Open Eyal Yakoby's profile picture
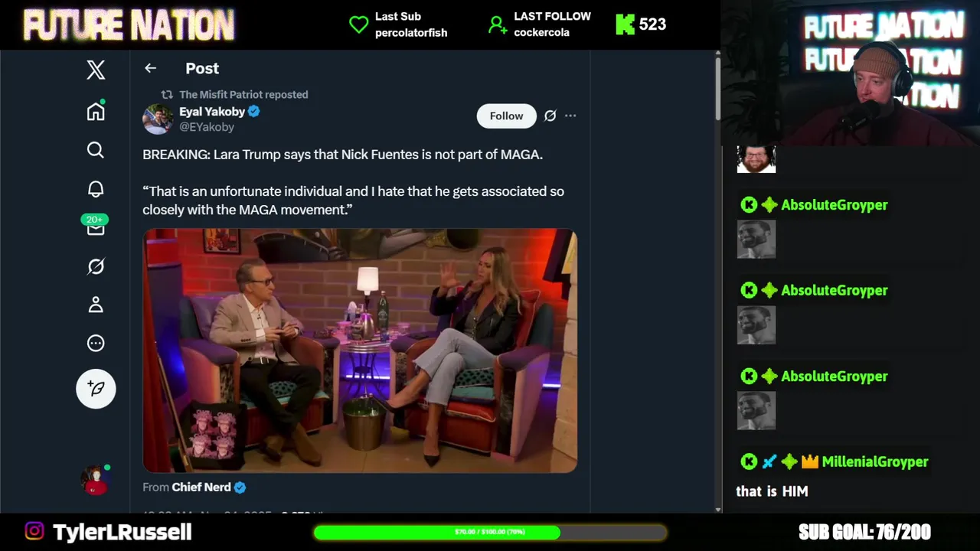Screen dimensions: 980x551 coord(158,119)
